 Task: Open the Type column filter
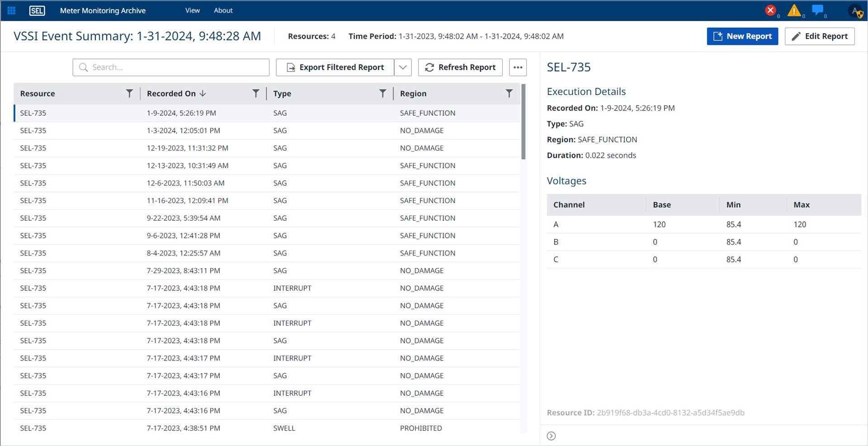(382, 93)
